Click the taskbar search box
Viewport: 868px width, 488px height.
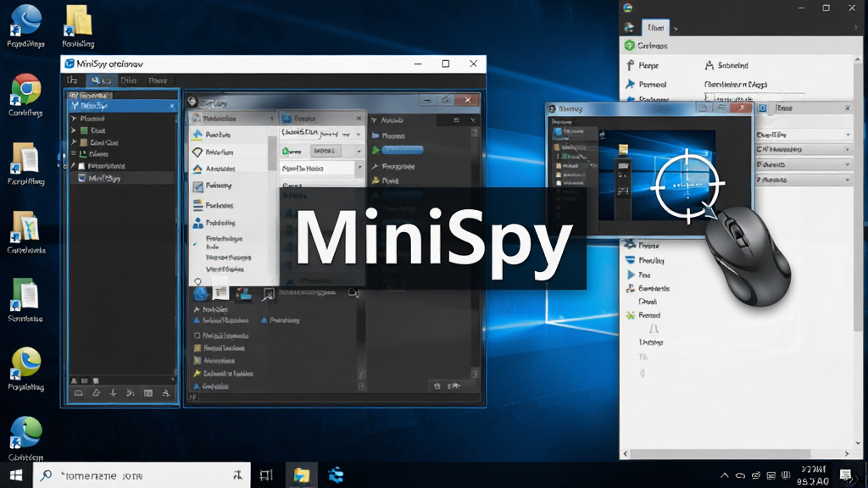point(142,475)
